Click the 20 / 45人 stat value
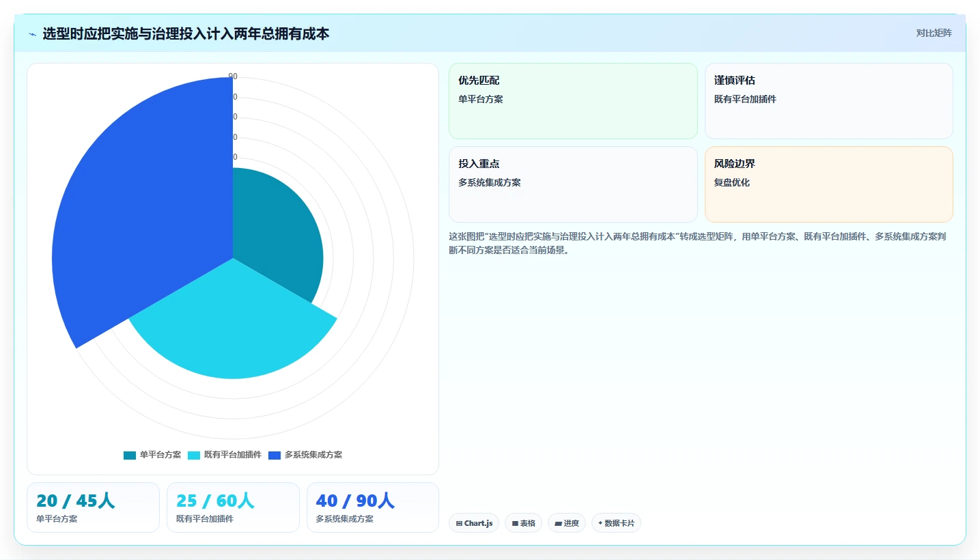 point(76,501)
